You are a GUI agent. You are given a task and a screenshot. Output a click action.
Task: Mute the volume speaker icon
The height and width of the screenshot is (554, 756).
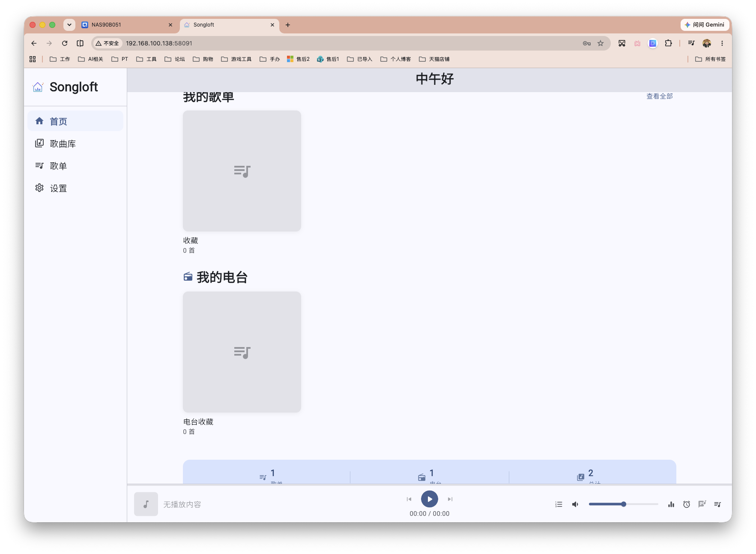[x=575, y=504]
